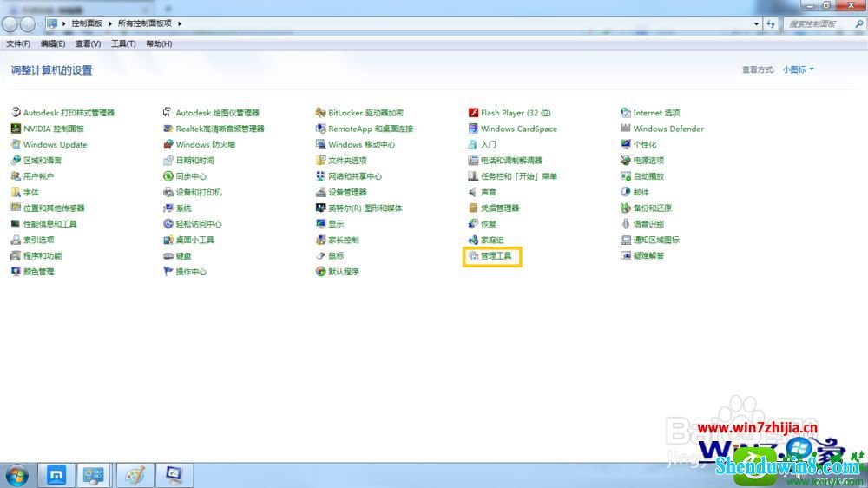The image size is (868, 488).
Task: Click the 控制面板 breadcrumb segment
Action: click(87, 23)
